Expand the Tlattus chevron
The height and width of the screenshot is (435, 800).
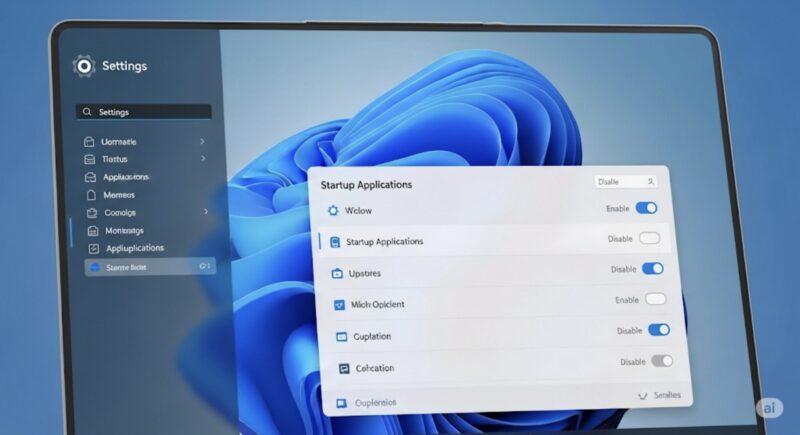[x=203, y=159]
